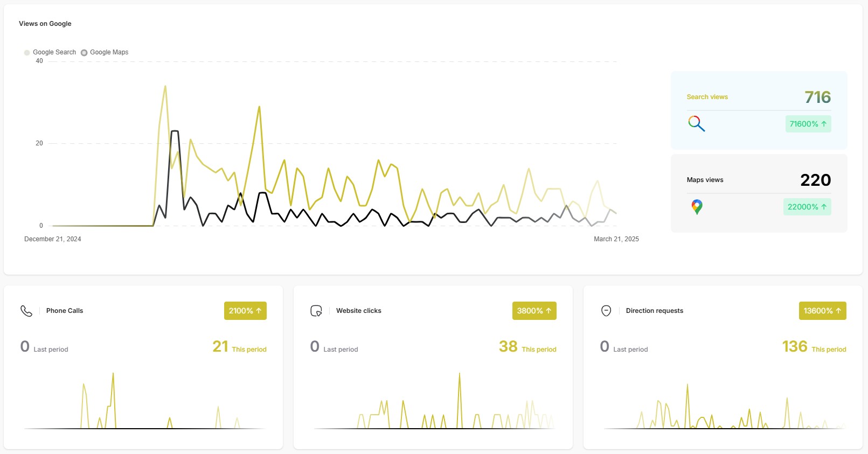
Task: Click the 2100% phone calls badge
Action: [x=245, y=311]
